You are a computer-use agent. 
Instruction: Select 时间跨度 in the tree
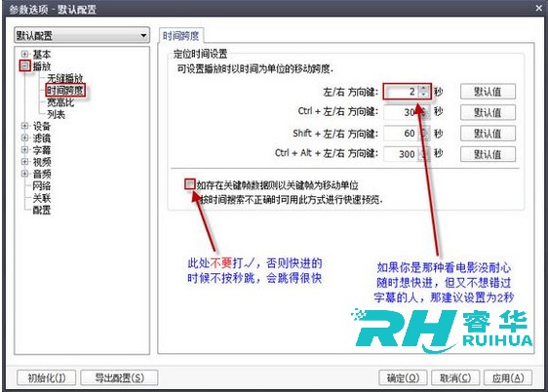pos(65,91)
